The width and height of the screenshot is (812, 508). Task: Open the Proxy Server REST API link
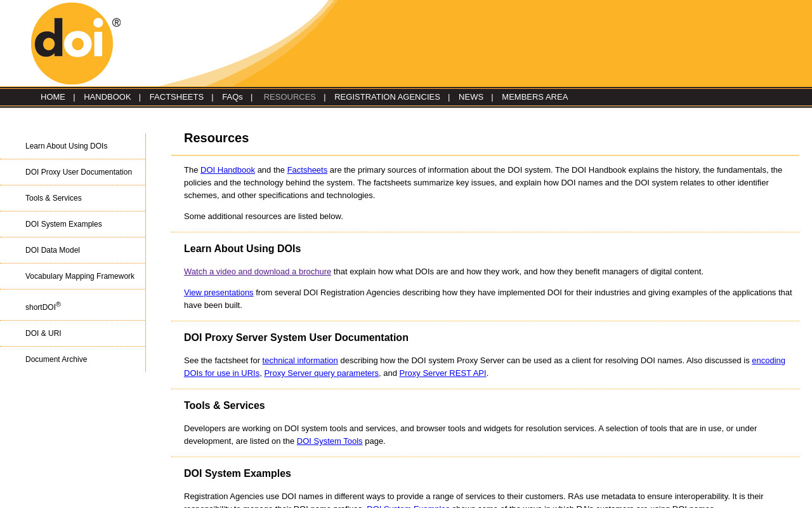(x=443, y=373)
